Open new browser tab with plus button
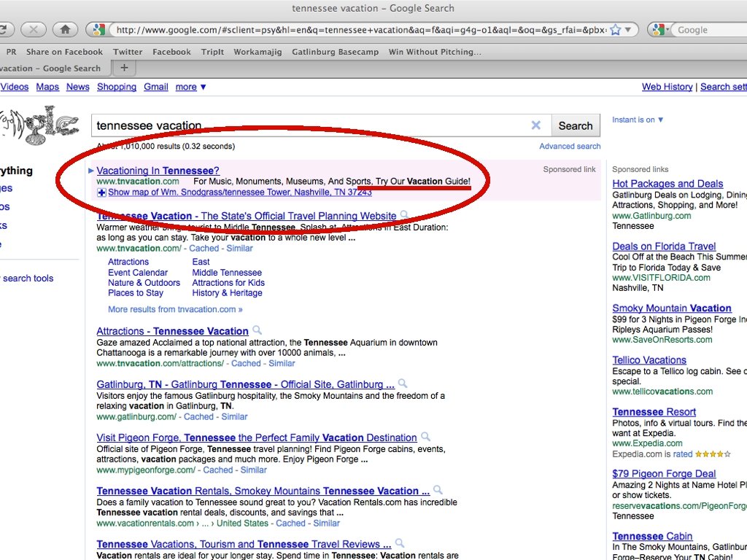 click(124, 68)
